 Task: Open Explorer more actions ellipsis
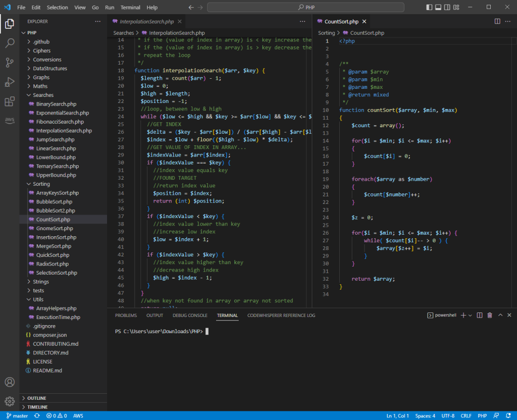point(97,21)
